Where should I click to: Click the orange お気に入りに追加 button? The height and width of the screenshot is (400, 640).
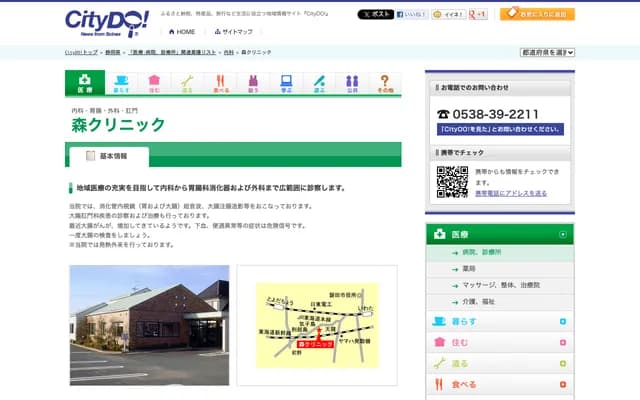pyautogui.click(x=537, y=14)
